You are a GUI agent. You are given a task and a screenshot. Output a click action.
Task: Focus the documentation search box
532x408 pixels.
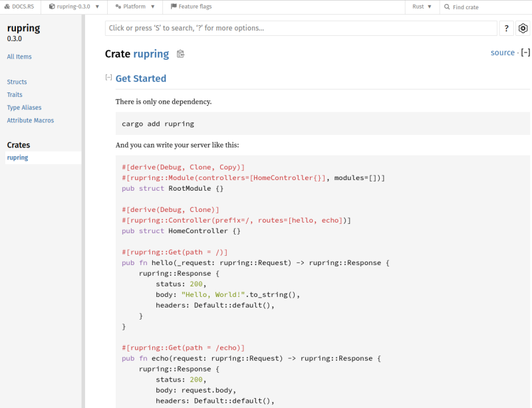click(x=301, y=28)
